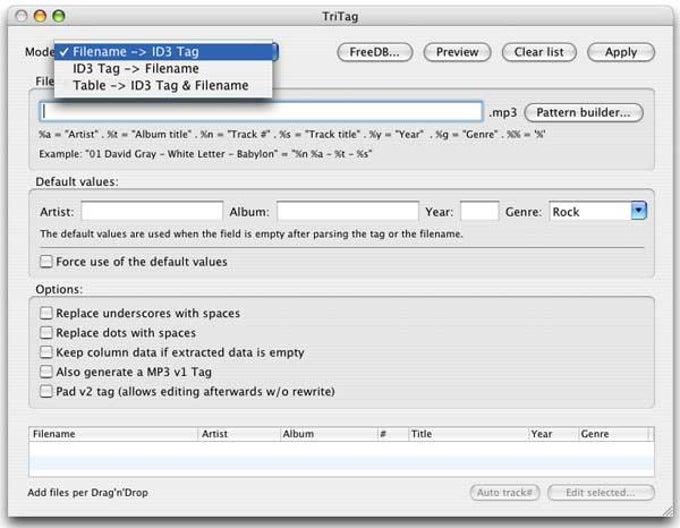Click the TriTag window title
Screen dimensions: 680x528
tap(340, 16)
